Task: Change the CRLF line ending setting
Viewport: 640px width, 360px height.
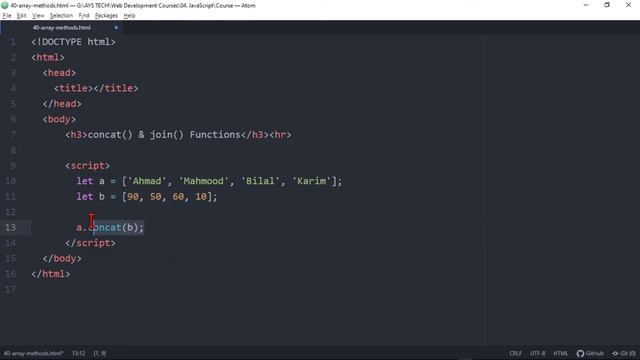Action: pos(515,353)
